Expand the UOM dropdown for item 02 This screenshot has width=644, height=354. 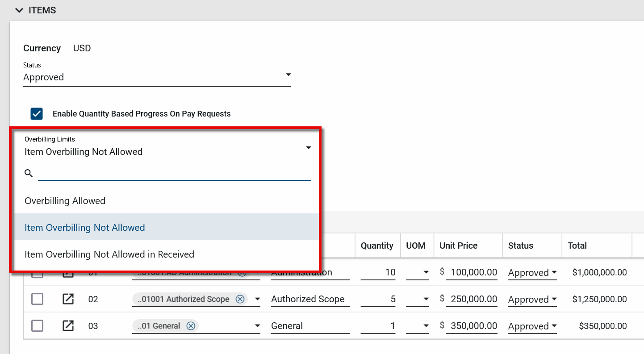coord(426,299)
